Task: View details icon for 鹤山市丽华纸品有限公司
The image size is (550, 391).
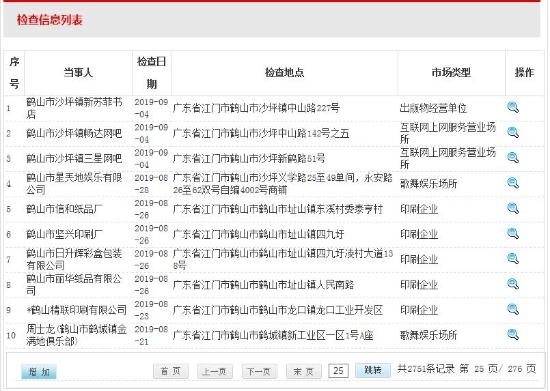Action: click(513, 284)
